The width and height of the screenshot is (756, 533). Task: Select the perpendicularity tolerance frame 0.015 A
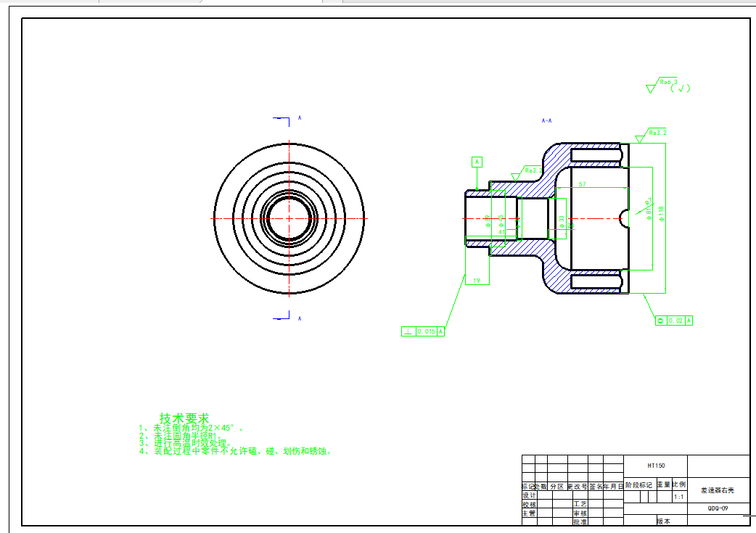coord(423,331)
